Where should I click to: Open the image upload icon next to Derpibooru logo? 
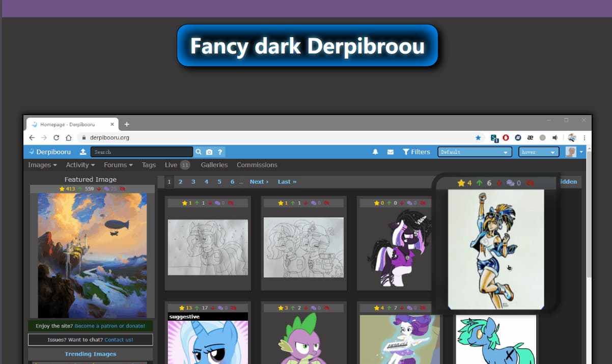[82, 152]
